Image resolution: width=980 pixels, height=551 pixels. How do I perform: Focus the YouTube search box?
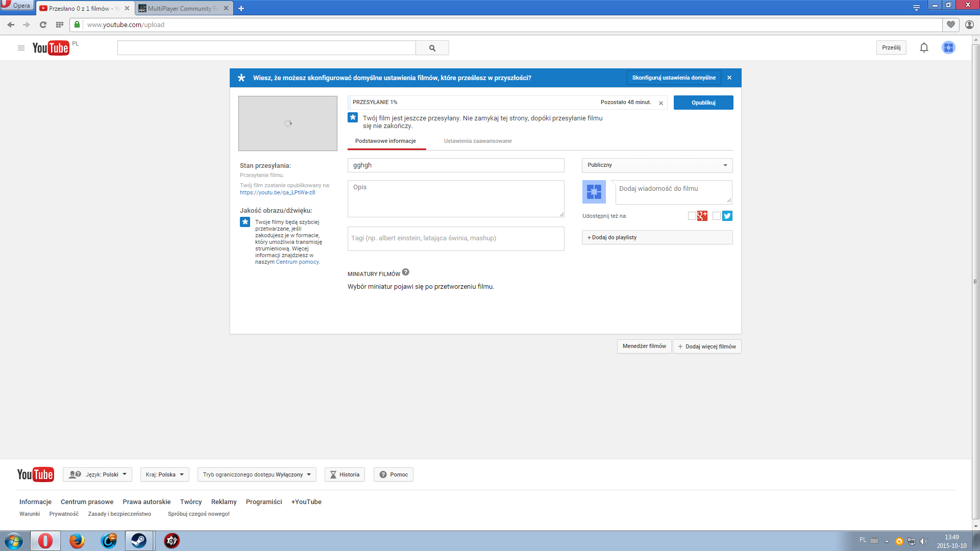(266, 48)
